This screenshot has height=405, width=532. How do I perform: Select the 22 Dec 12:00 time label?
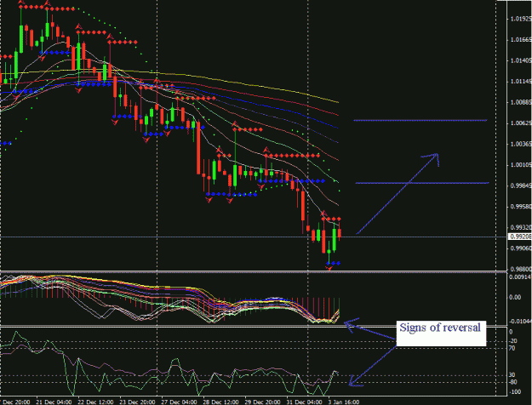(95, 402)
